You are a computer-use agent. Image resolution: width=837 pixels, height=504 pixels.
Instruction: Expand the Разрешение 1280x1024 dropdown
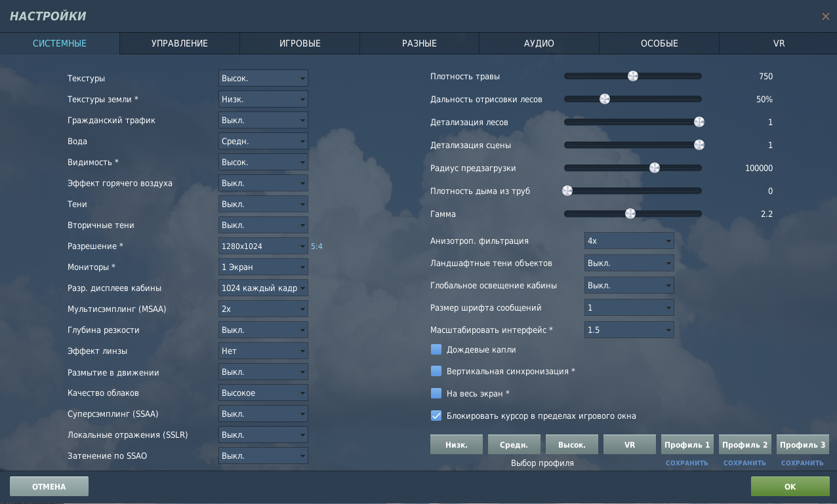263,246
